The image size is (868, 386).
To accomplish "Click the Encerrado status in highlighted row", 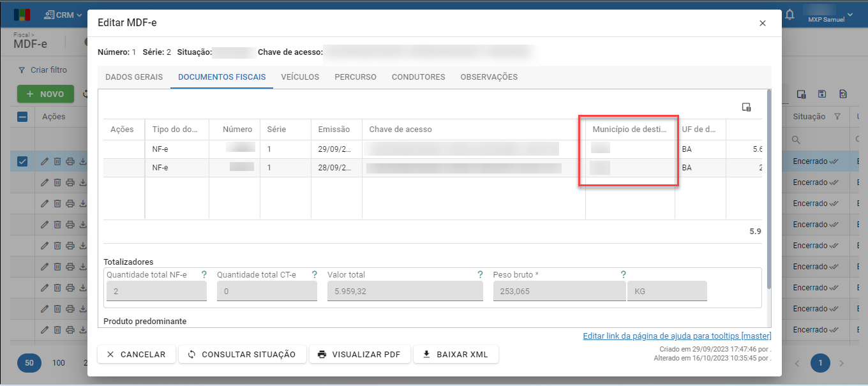I will [815, 161].
